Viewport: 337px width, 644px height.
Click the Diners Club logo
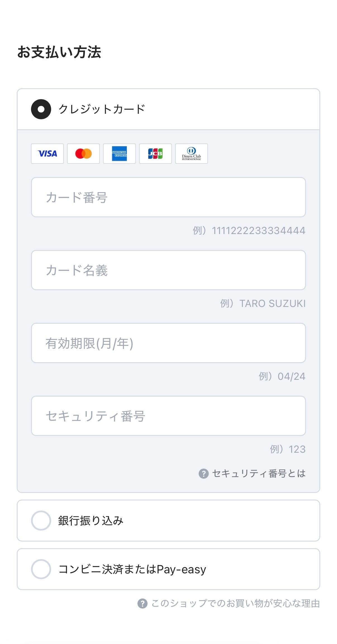(191, 154)
